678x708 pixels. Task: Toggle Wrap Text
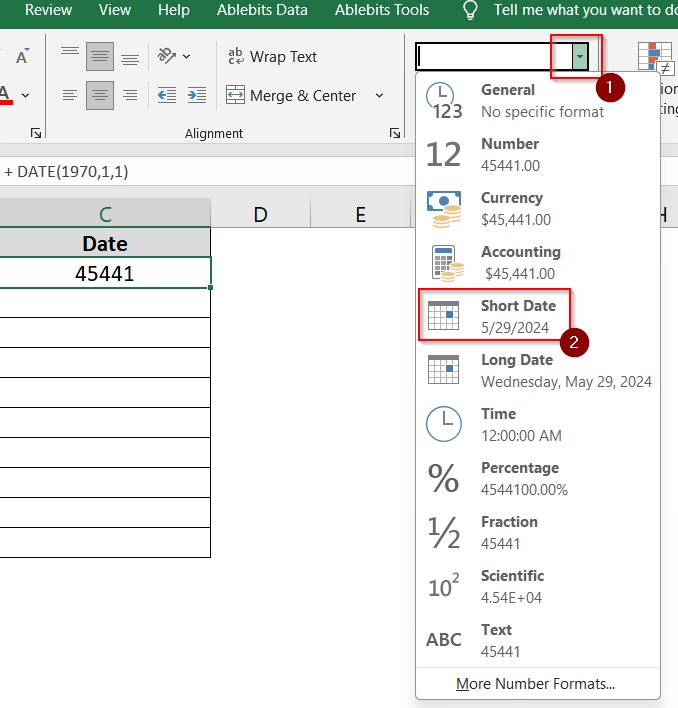tap(272, 56)
